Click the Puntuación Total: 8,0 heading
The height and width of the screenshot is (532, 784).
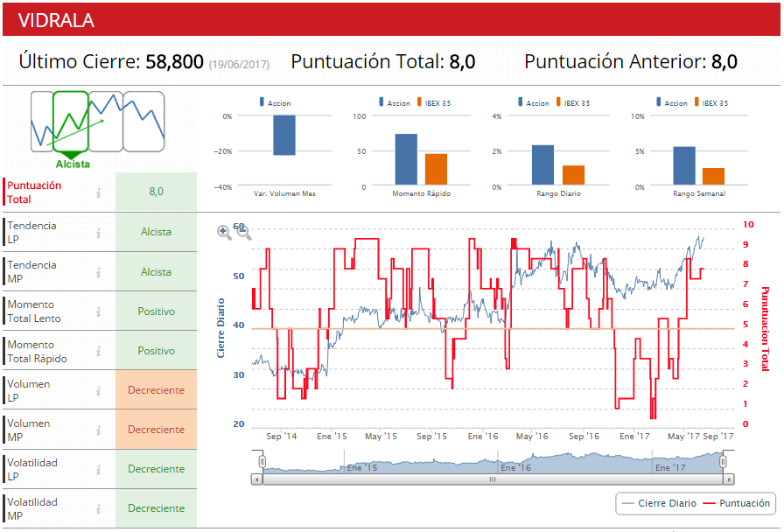(383, 61)
